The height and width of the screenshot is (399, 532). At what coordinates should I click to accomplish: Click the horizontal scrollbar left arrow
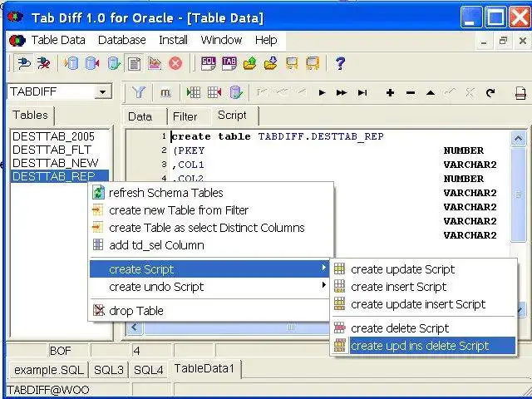(135, 327)
